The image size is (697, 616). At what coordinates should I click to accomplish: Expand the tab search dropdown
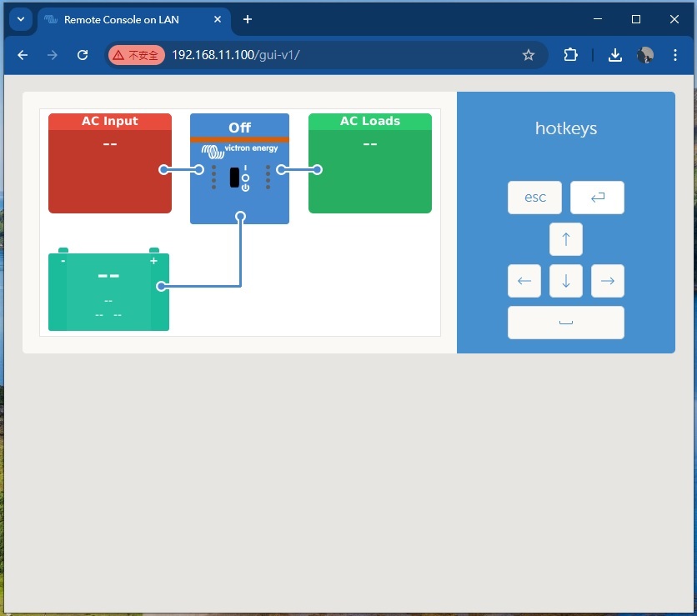[20, 19]
